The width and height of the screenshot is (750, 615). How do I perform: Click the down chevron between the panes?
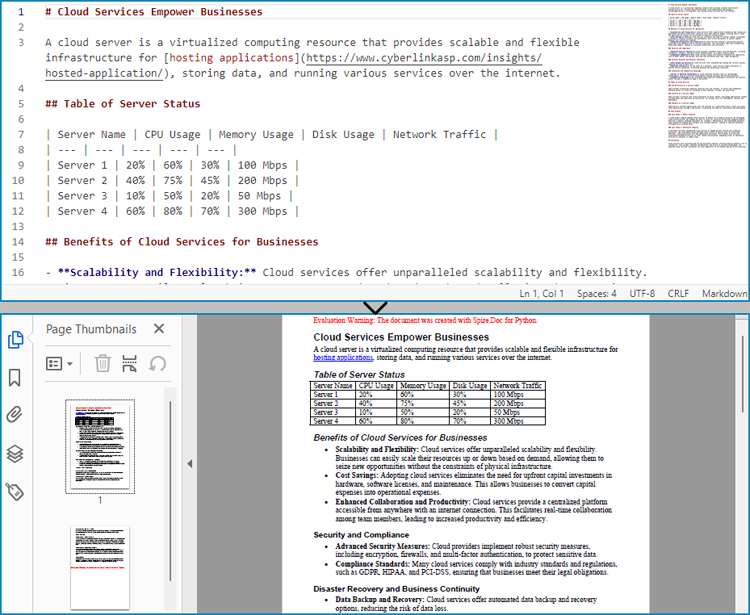375,307
